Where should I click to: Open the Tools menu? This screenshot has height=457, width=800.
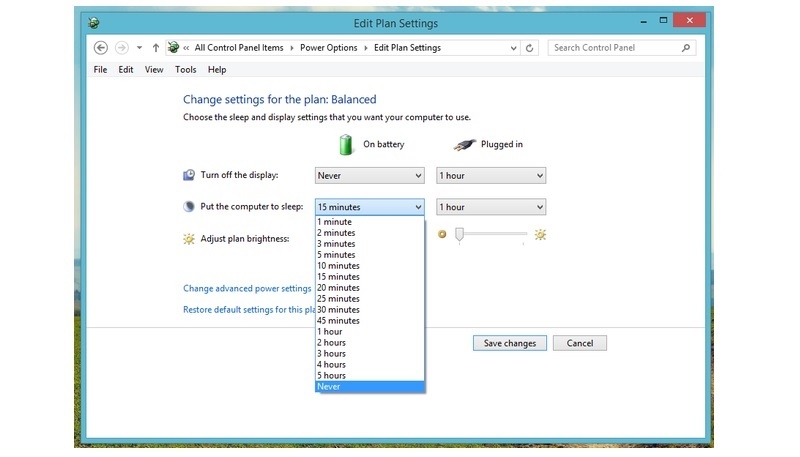[x=185, y=70]
